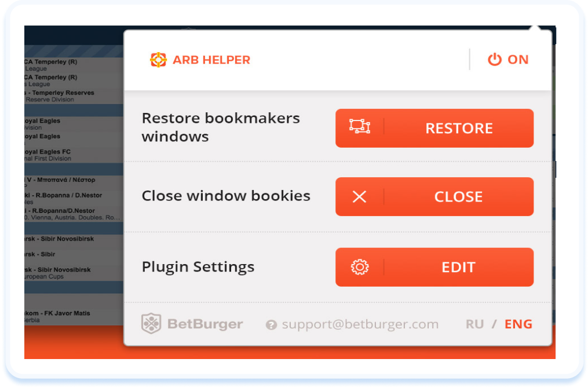
Task: Switch language to ENG
Action: 518,324
